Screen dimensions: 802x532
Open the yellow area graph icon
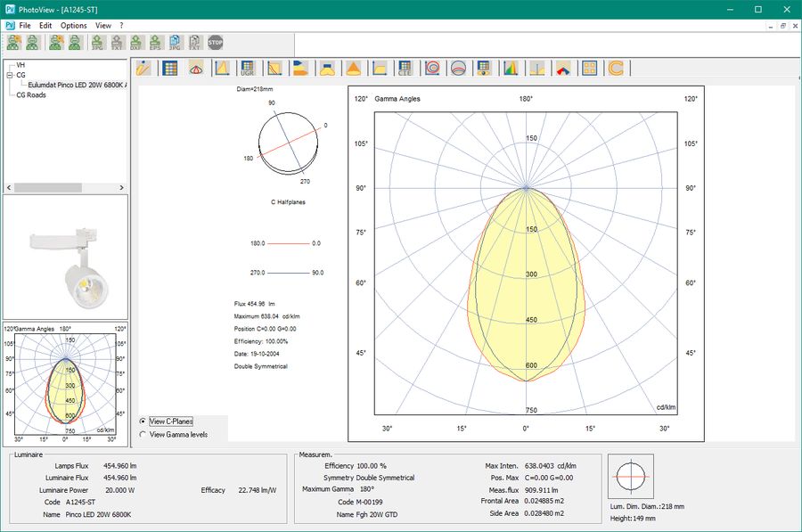pyautogui.click(x=380, y=68)
